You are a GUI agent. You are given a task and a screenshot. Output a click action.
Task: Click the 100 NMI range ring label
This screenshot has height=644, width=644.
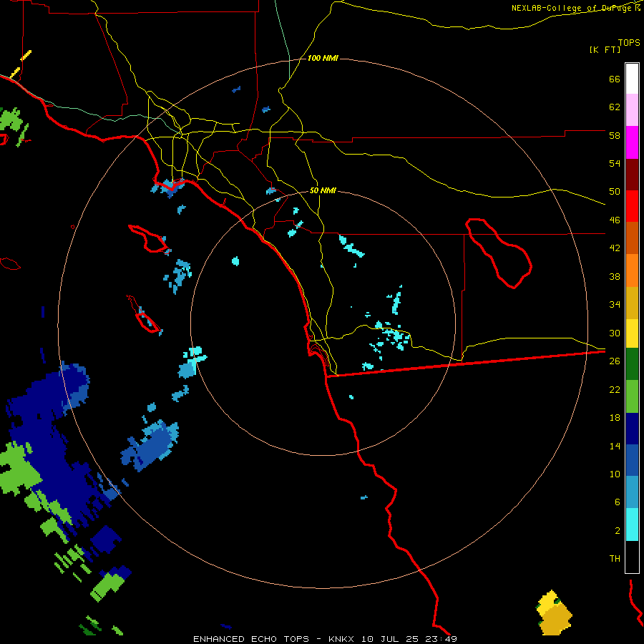[x=323, y=59]
